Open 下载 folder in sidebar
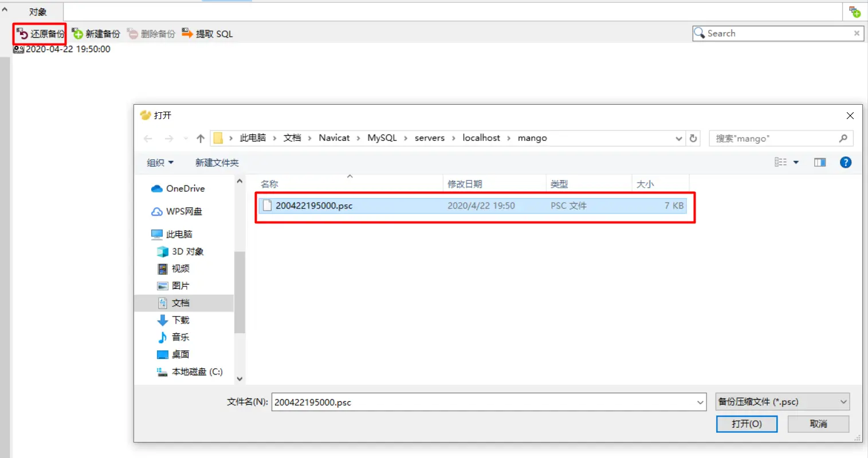 [x=173, y=320]
